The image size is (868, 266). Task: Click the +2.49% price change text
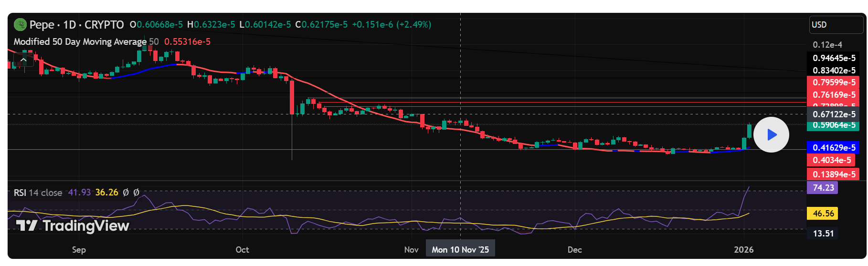click(x=413, y=24)
